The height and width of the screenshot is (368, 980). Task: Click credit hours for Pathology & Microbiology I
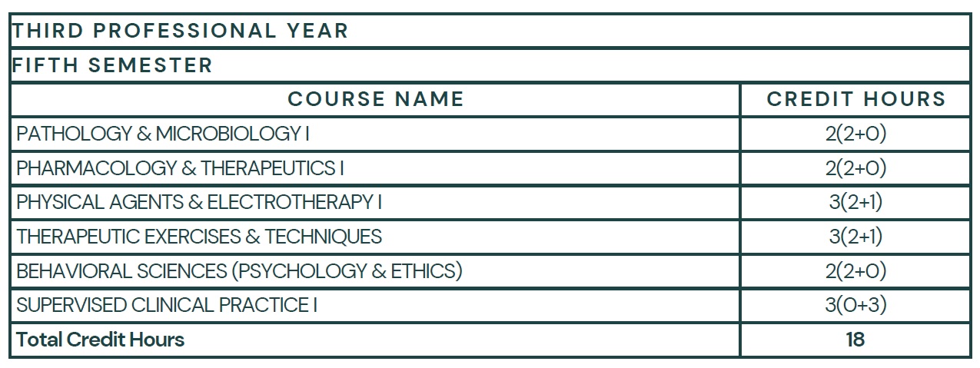(x=855, y=134)
